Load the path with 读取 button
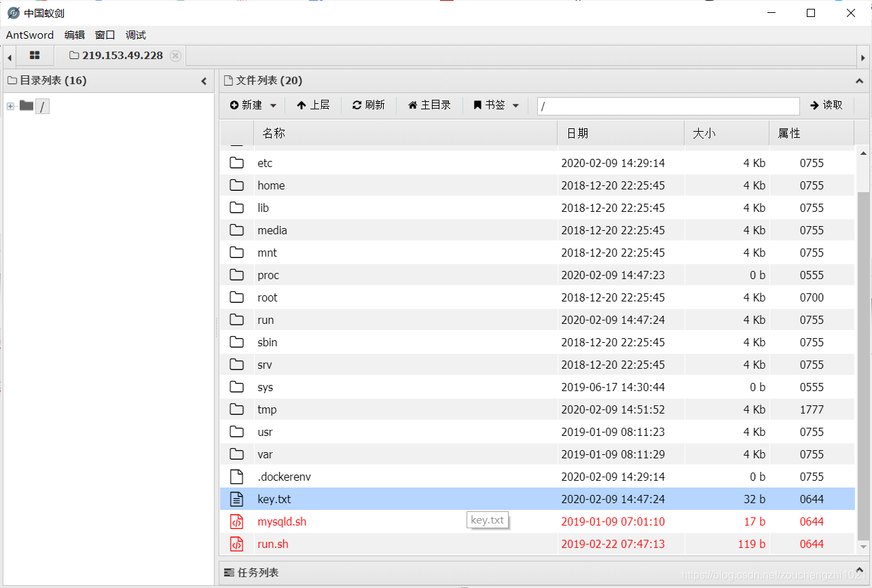The width and height of the screenshot is (872, 588). (826, 105)
